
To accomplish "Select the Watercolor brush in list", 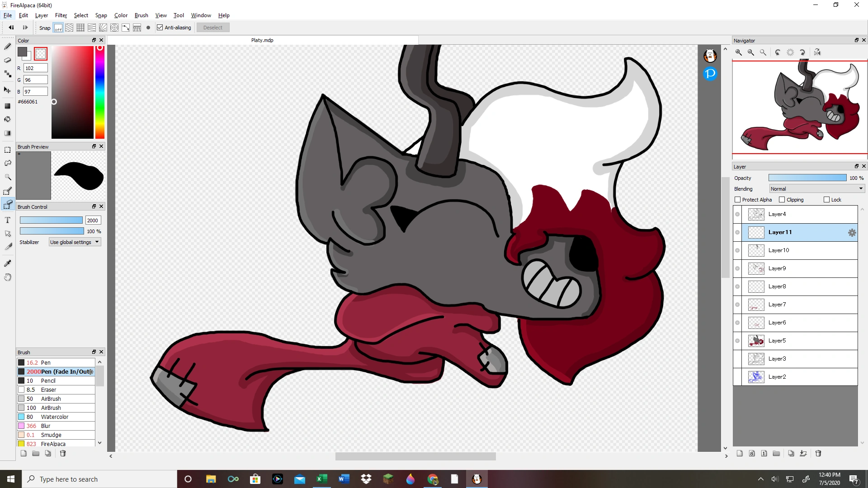I will [x=55, y=417].
